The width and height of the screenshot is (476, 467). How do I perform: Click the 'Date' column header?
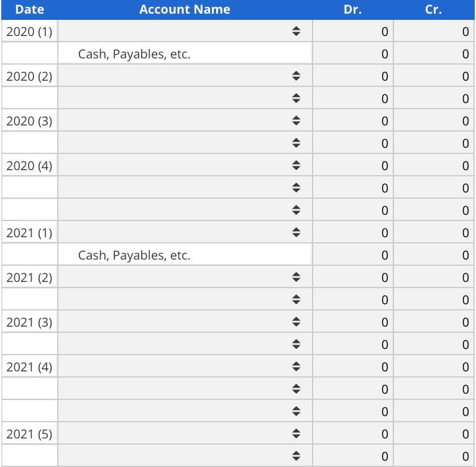tap(30, 9)
